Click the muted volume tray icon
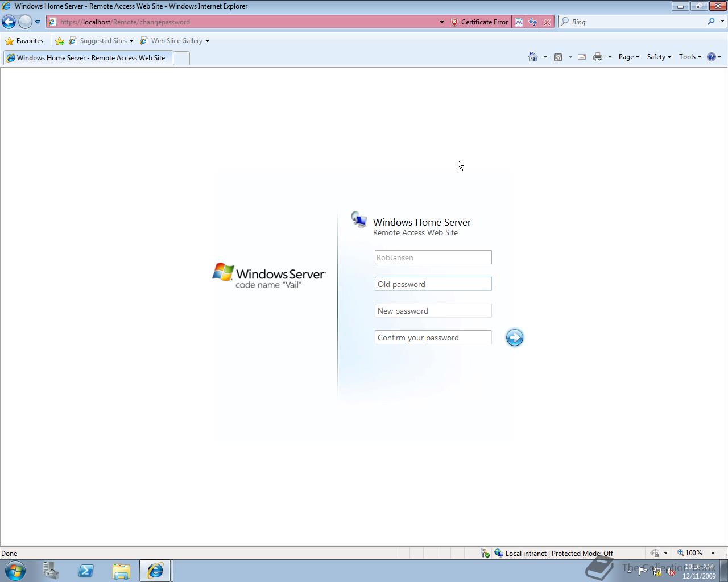728x582 pixels. tap(671, 572)
